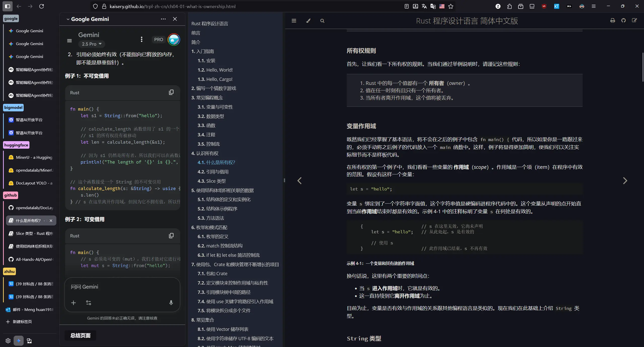Open search on the Rust book page
Screen dimensions: 644x347
coord(322,21)
